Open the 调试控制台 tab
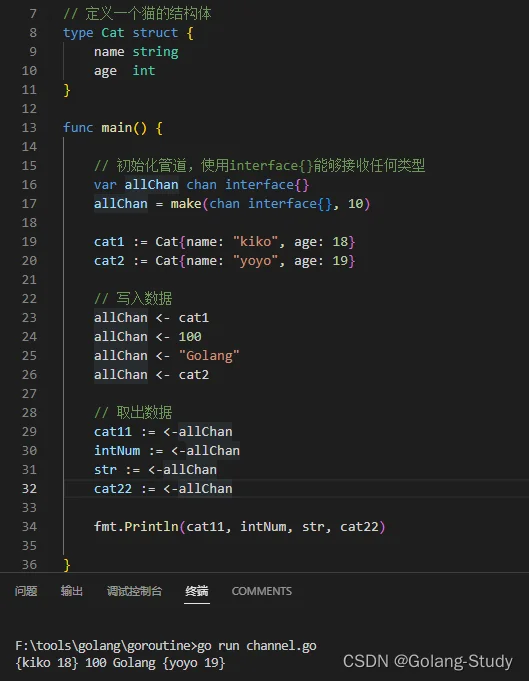 [134, 591]
